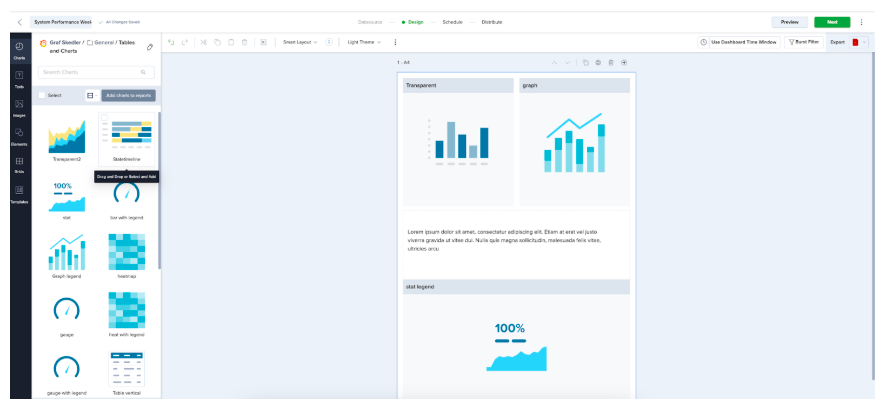Open the Templates panel in sidebar
Viewport: 888px width, 409px height.
(x=20, y=194)
